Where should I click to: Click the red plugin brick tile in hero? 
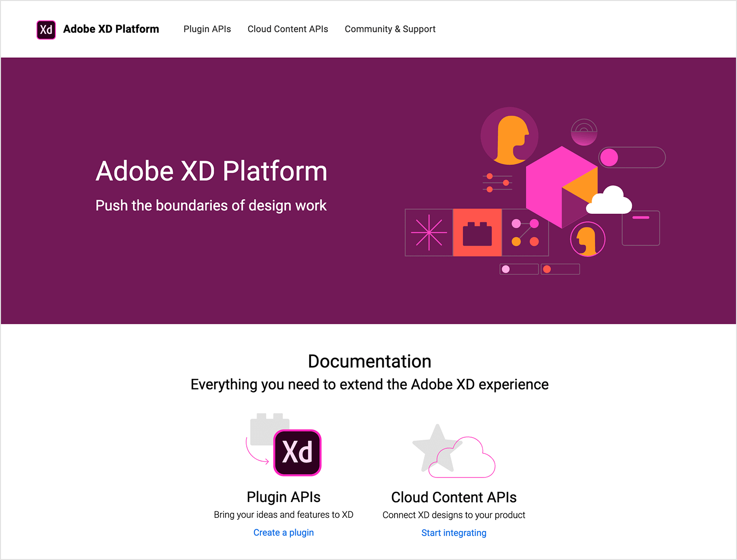coord(477,232)
